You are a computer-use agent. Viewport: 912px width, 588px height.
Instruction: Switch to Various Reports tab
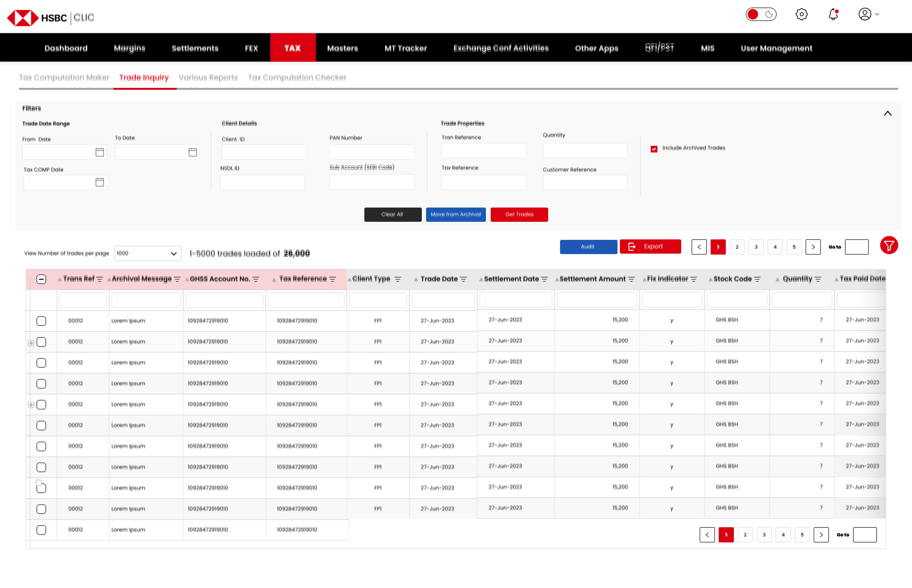click(x=208, y=78)
